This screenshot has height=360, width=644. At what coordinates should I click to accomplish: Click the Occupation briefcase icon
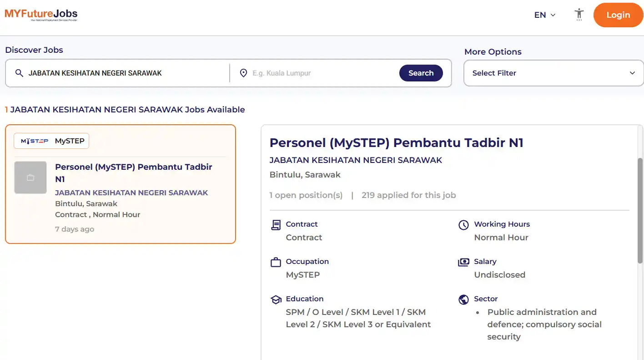pyautogui.click(x=276, y=262)
